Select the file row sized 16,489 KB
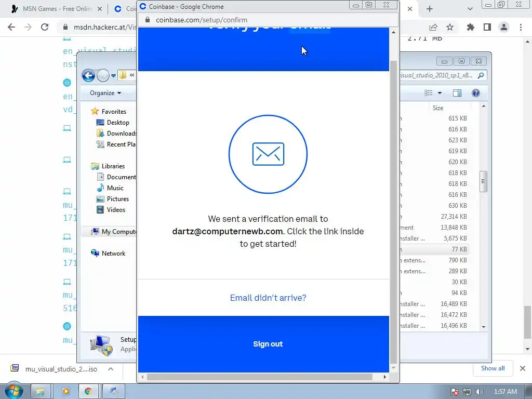The image size is (532, 399). 434,303
